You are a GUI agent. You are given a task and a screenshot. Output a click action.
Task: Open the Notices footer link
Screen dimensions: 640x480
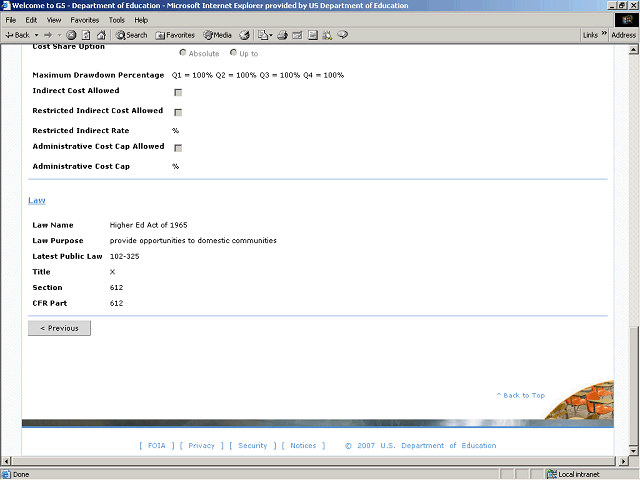[x=303, y=446]
